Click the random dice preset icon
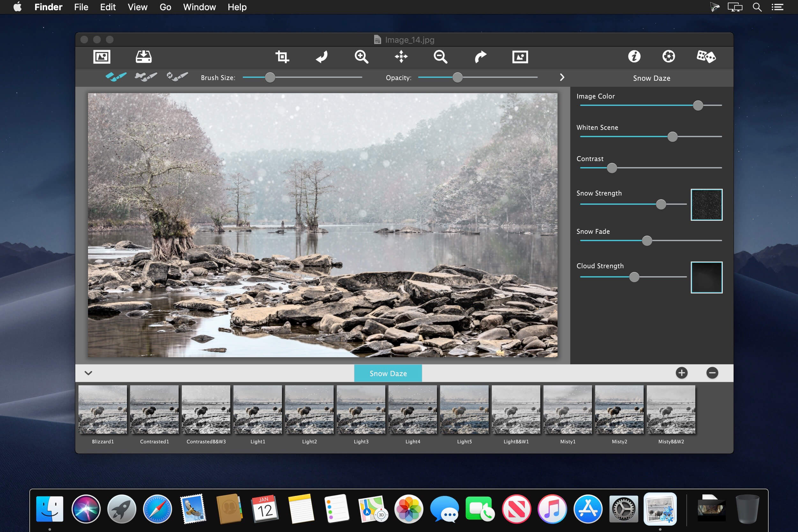The height and width of the screenshot is (532, 798). (706, 57)
